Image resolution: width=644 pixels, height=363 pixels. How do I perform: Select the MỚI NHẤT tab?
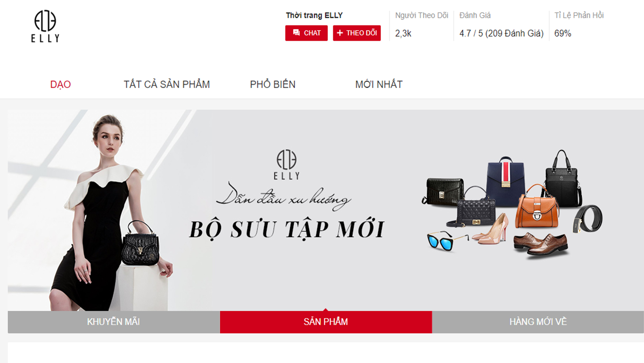click(x=379, y=84)
